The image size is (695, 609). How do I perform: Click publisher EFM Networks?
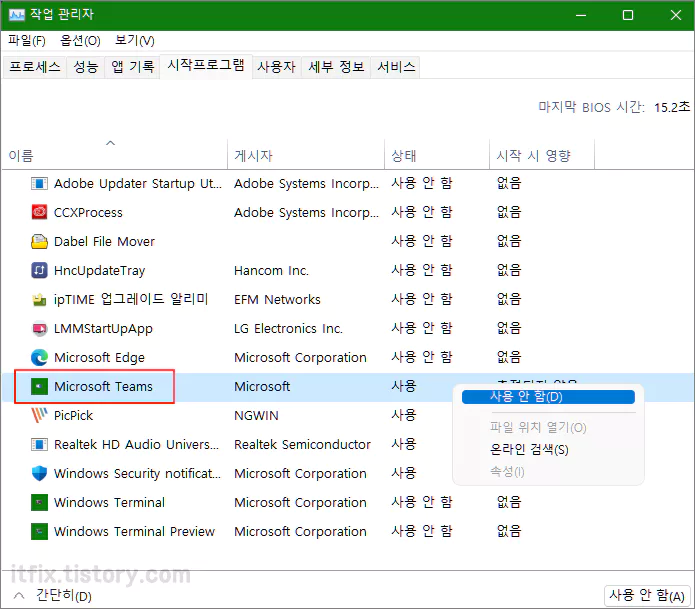277,300
